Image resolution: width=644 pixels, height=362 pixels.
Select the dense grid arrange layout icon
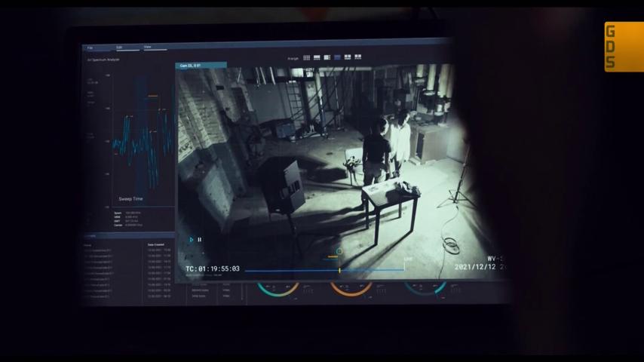click(x=306, y=58)
